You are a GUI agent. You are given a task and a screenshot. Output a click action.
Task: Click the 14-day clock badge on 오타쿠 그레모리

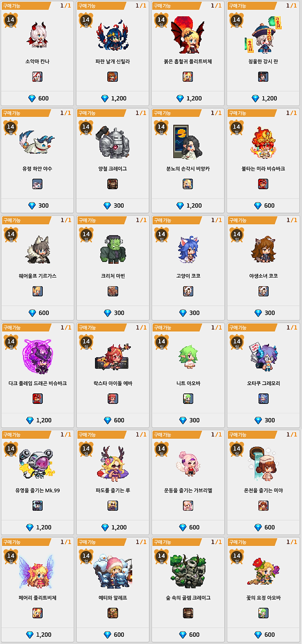(237, 342)
